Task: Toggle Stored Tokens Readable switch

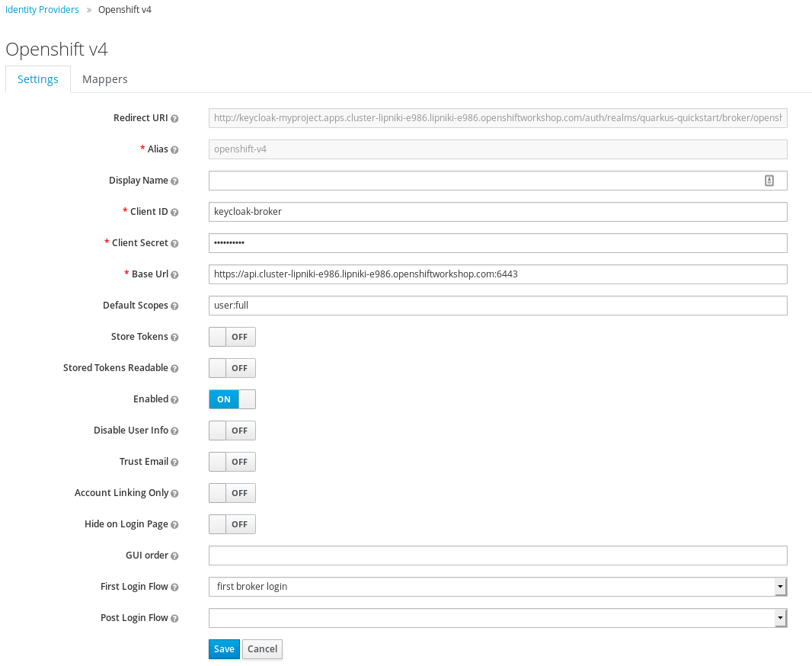Action: 232,368
